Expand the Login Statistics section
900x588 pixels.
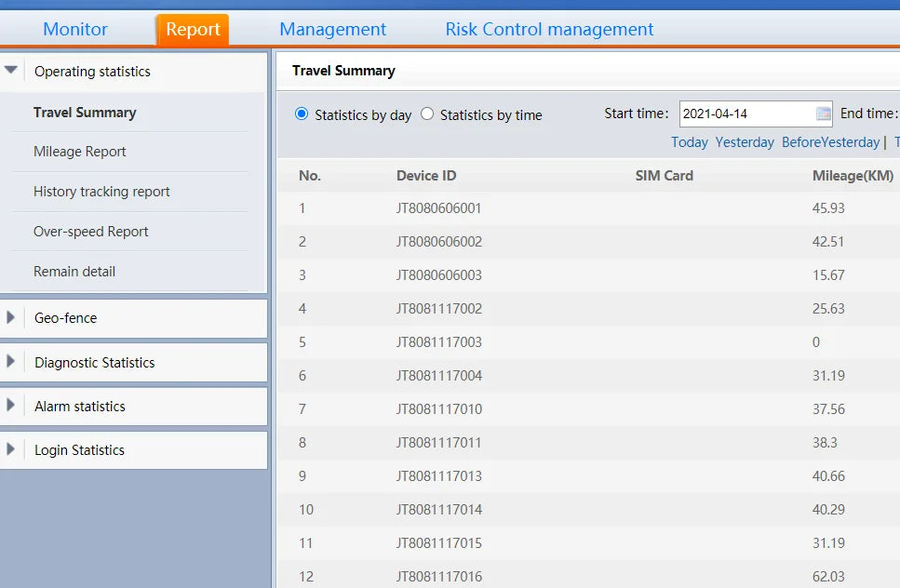click(x=11, y=450)
